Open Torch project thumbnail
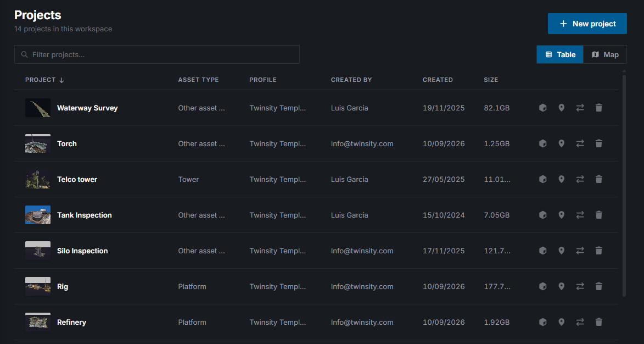644x344 pixels. (38, 143)
